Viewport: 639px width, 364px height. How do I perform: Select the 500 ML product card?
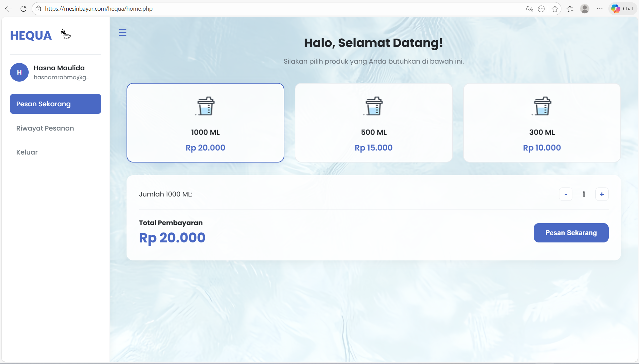pyautogui.click(x=374, y=123)
